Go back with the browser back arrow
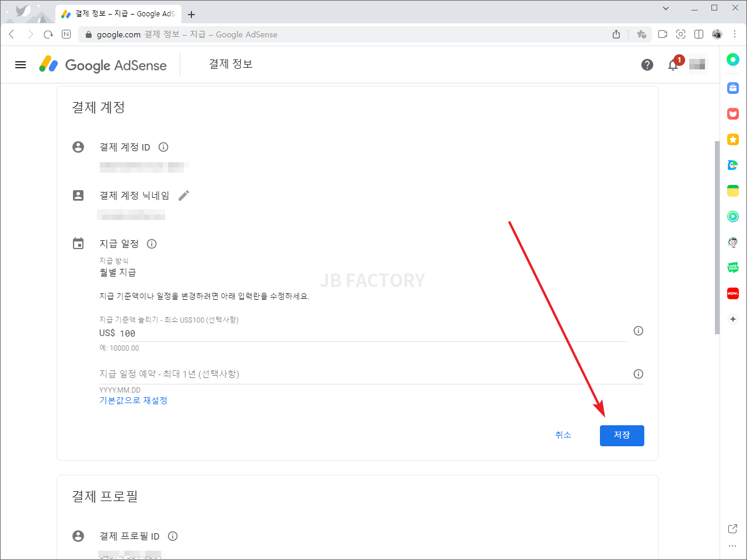Viewport: 747px width, 560px height. [x=12, y=34]
